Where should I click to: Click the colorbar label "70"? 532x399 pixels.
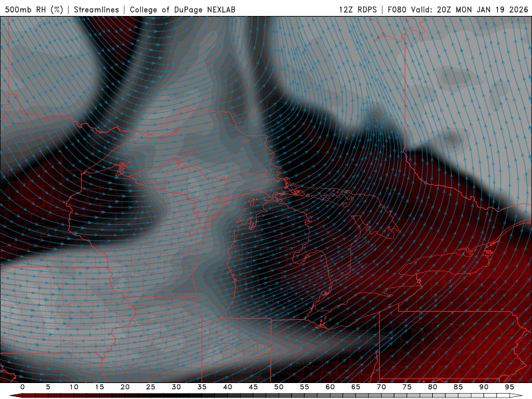381,387
